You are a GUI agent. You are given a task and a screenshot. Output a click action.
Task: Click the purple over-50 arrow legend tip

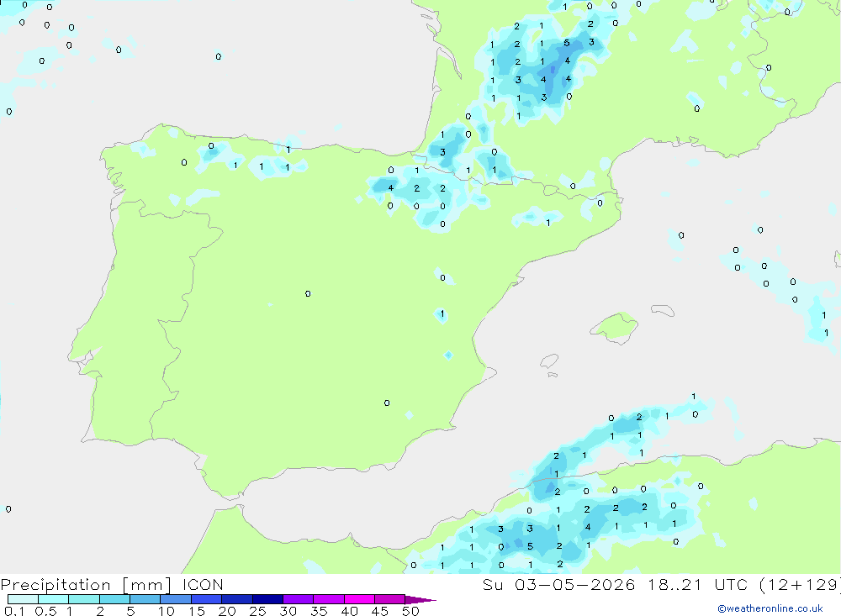(x=420, y=600)
